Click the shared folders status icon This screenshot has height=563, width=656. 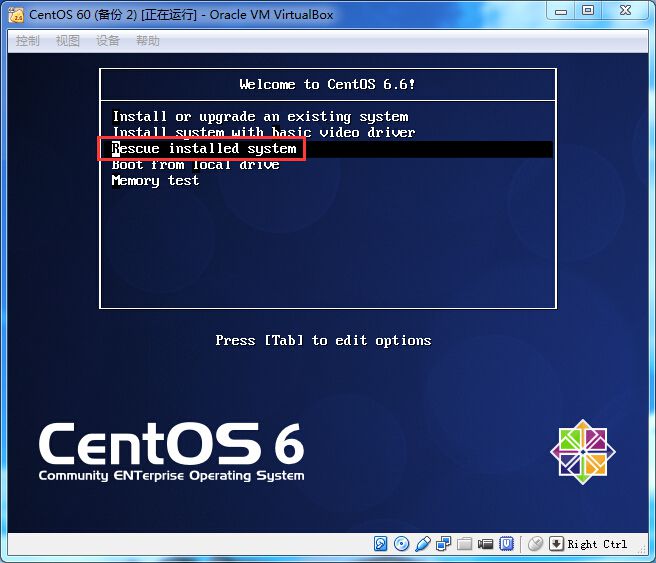[x=465, y=544]
